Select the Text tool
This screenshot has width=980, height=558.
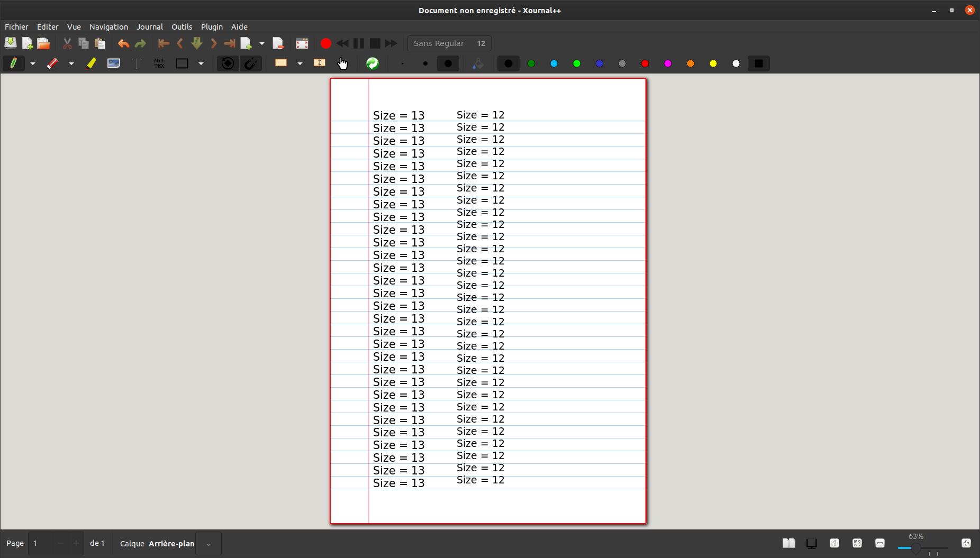[136, 63]
